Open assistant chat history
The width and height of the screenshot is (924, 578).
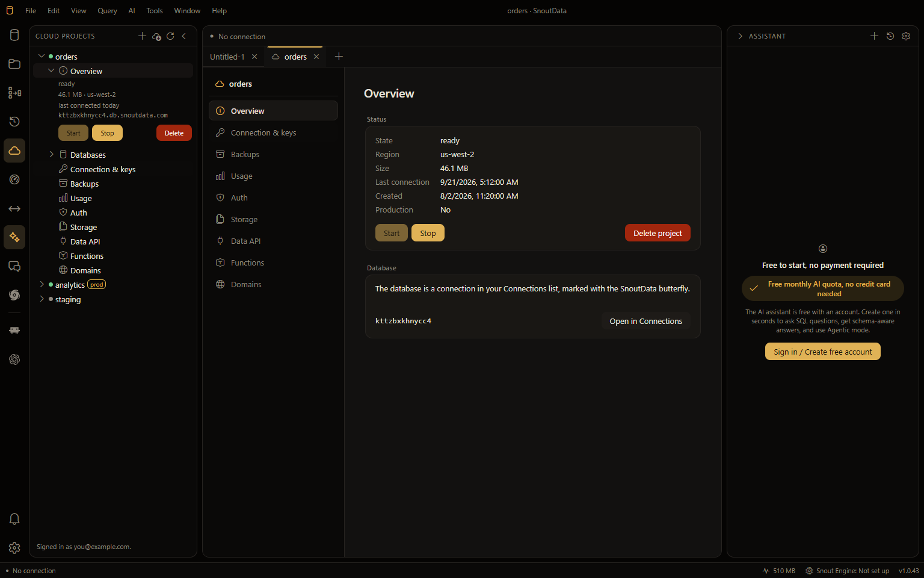[890, 36]
